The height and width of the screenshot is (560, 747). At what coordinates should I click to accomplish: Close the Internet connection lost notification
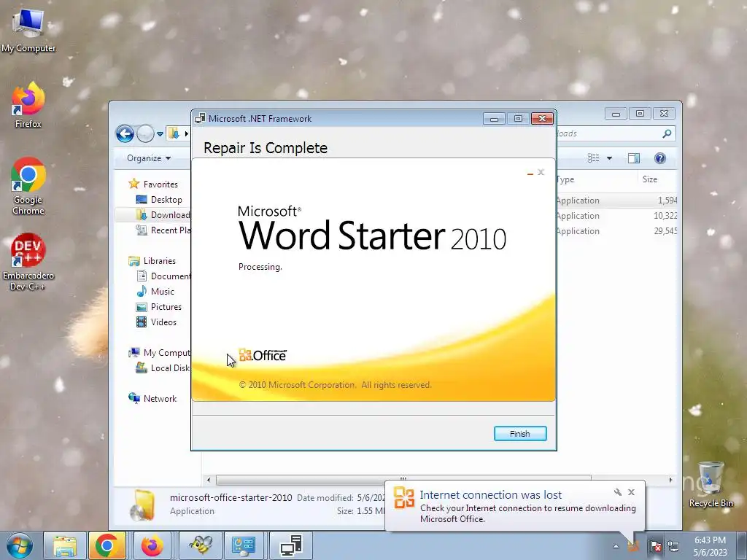(x=631, y=492)
